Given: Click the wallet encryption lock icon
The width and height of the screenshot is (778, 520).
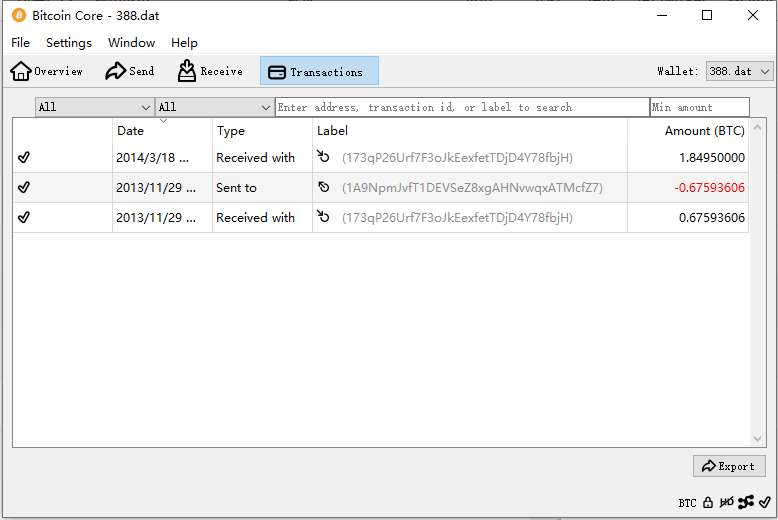Looking at the screenshot, I should (708, 503).
